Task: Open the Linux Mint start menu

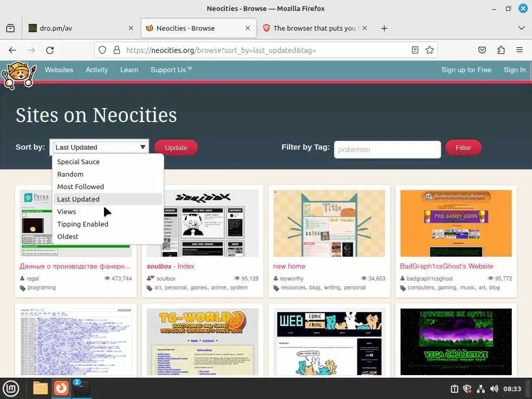Action: pos(11,389)
